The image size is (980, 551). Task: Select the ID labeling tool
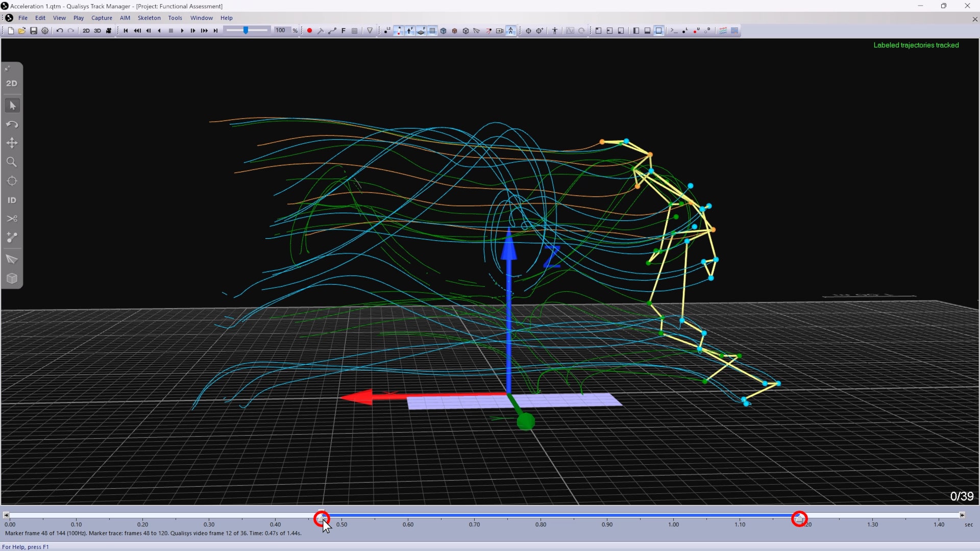[12, 200]
